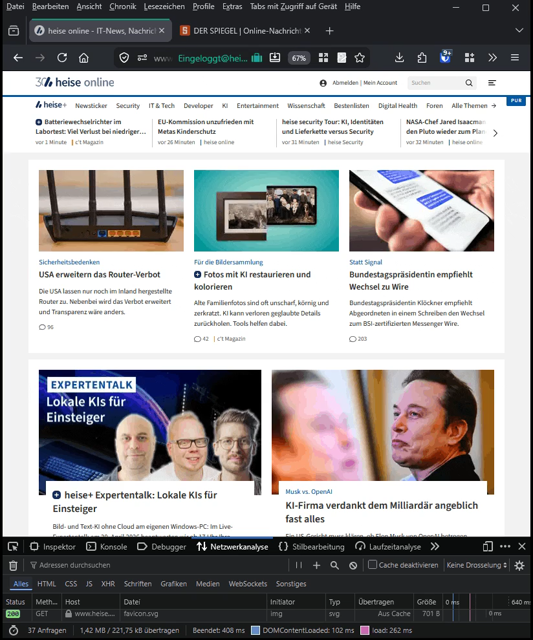This screenshot has width=533, height=640.
Task: Open the Lesezeichen menu
Action: pyautogui.click(x=164, y=7)
